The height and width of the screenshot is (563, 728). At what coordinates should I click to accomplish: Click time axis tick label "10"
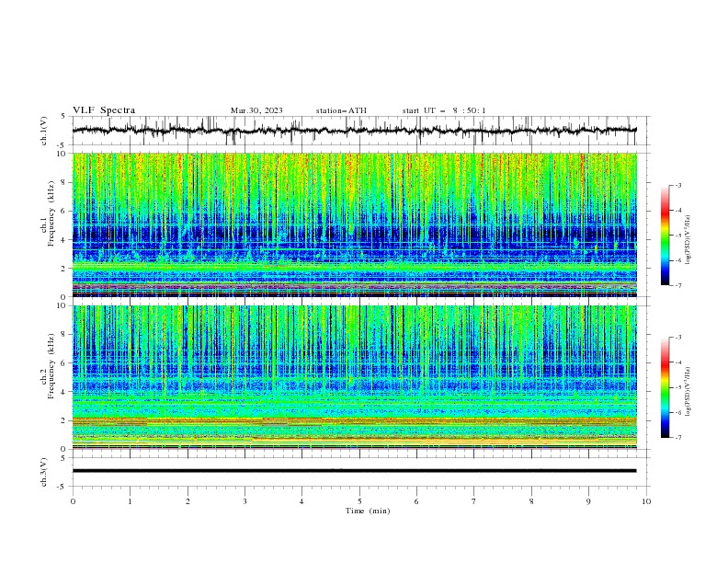(646, 501)
